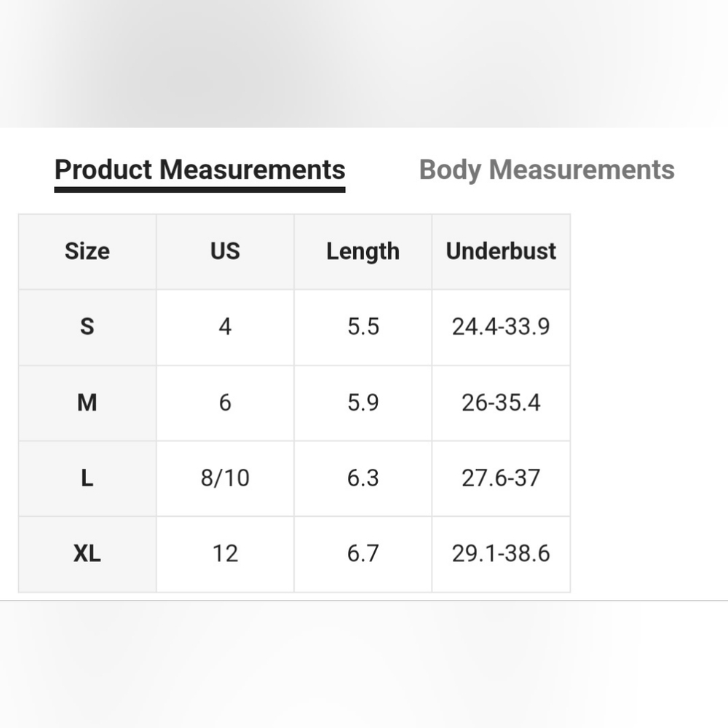Screen dimensions: 728x728
Task: Click the US size 12 cell
Action: tap(225, 554)
